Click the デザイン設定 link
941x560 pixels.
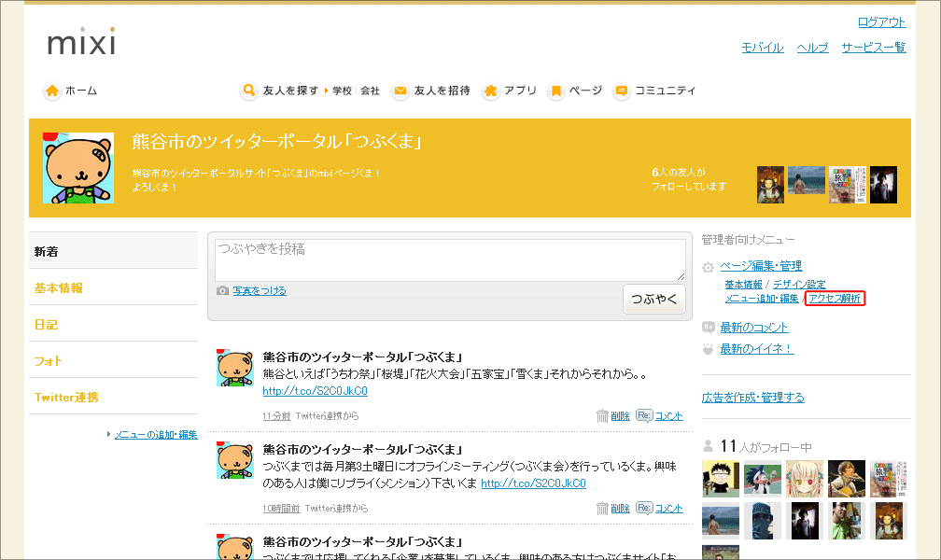799,285
